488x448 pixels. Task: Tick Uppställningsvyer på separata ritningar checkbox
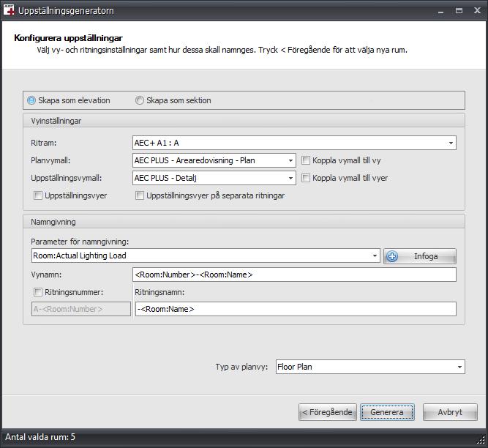pos(140,195)
